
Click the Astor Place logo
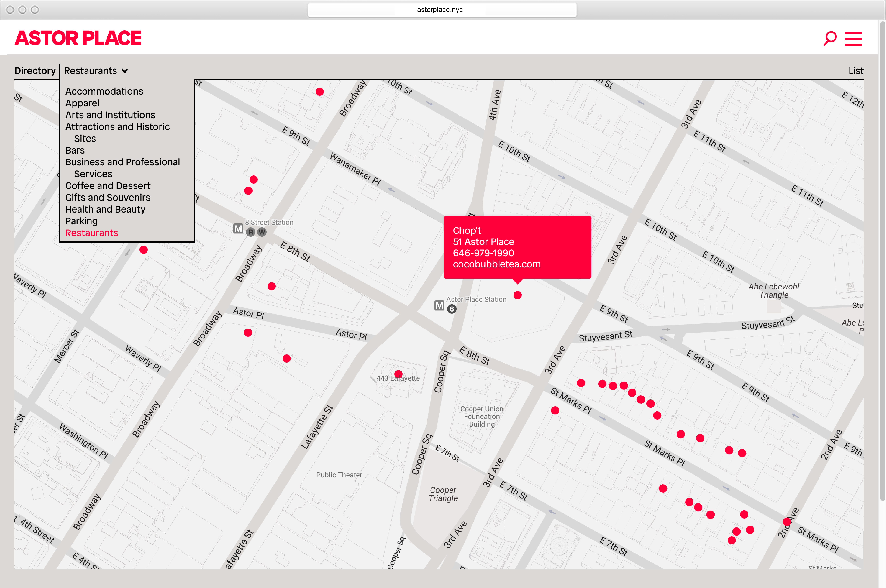coord(78,38)
